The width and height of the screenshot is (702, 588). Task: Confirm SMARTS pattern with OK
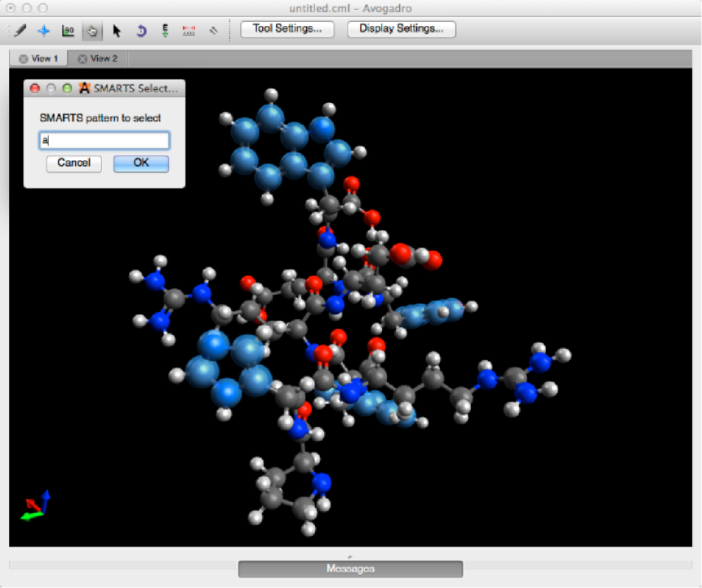click(141, 163)
